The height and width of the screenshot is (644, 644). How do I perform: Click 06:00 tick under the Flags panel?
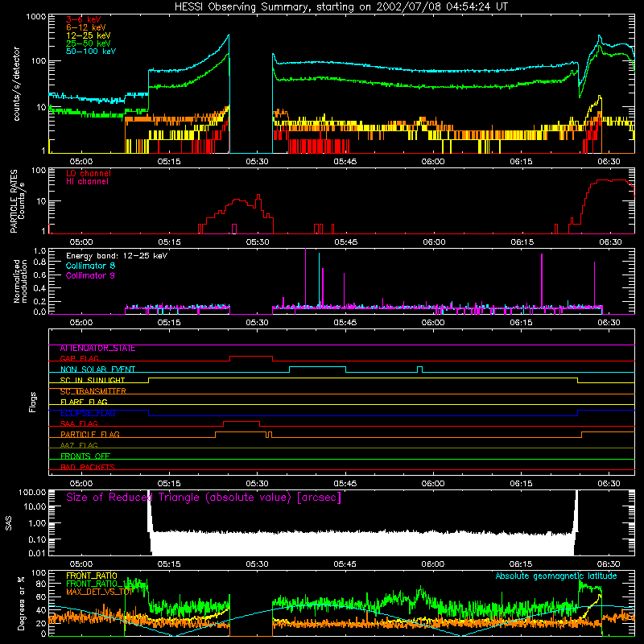[x=433, y=484]
